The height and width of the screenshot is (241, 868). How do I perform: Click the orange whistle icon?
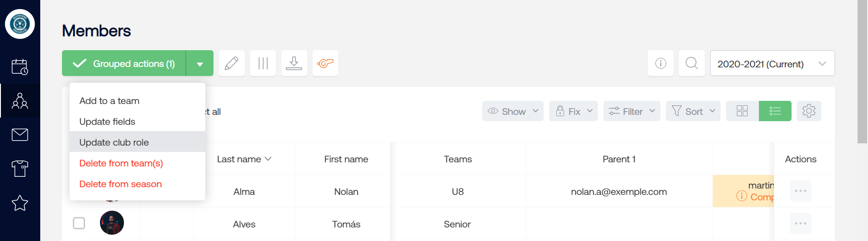coord(325,63)
